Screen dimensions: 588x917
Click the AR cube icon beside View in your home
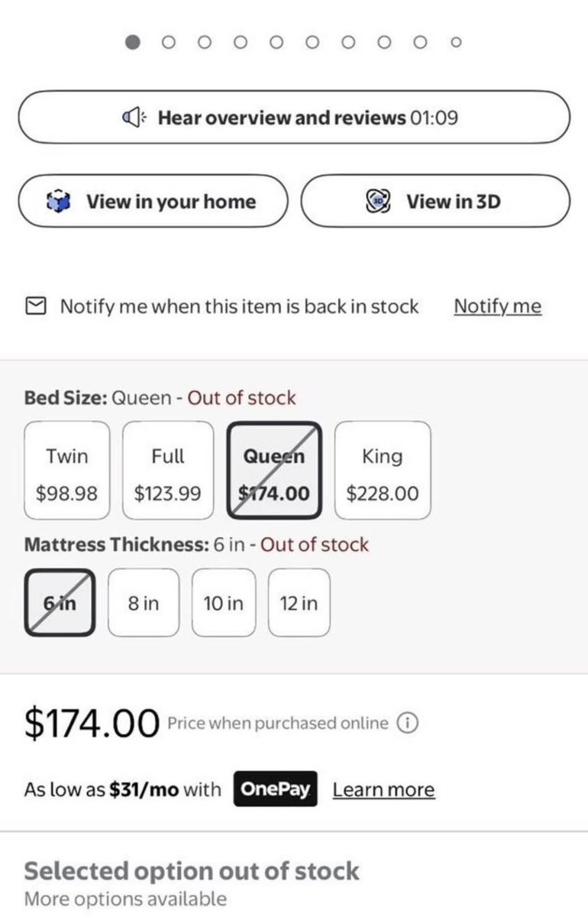coord(57,202)
